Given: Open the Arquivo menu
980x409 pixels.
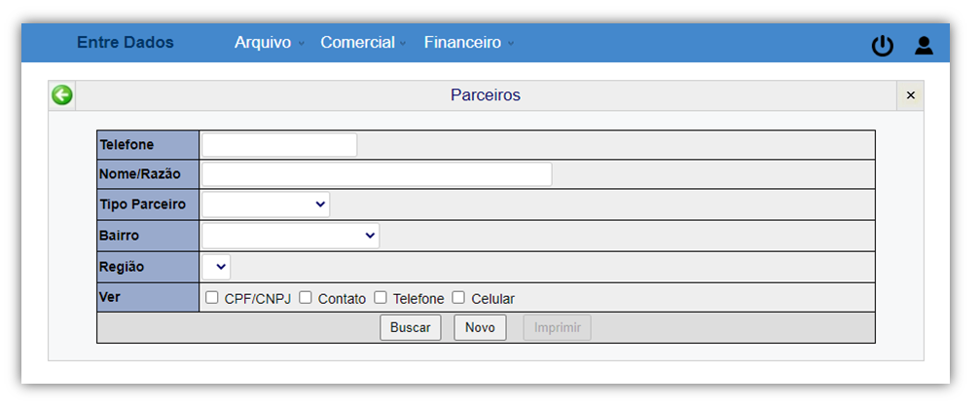Looking at the screenshot, I should coord(270,43).
